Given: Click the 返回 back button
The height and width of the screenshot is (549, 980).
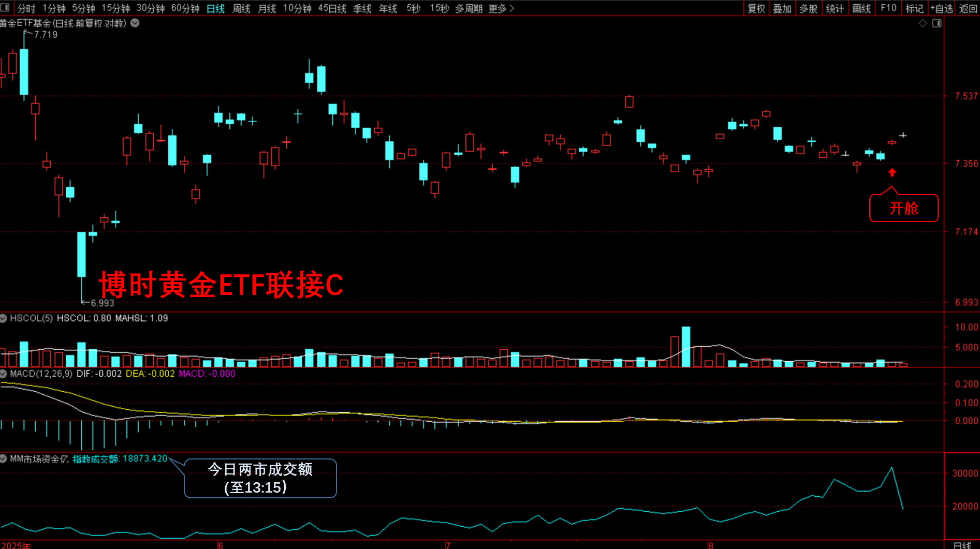Looking at the screenshot, I should tap(968, 8).
